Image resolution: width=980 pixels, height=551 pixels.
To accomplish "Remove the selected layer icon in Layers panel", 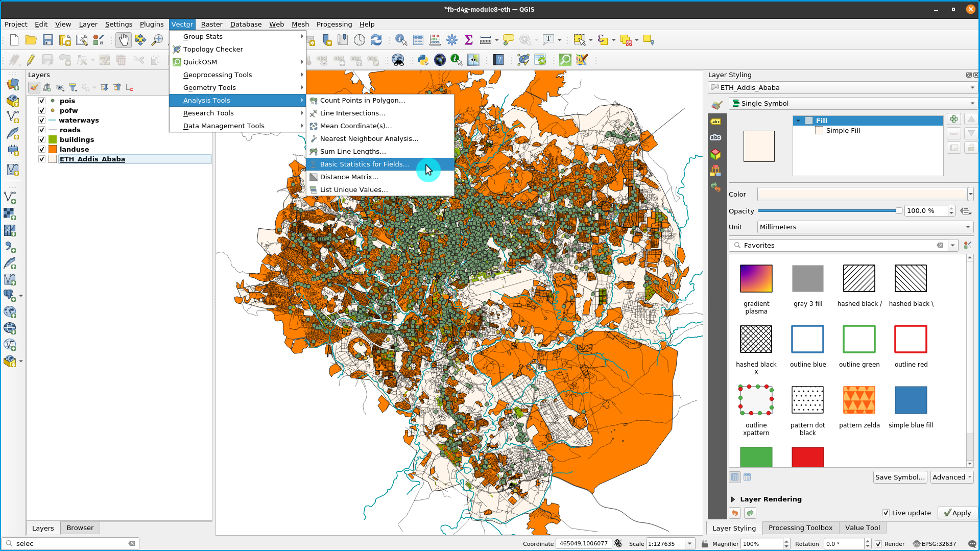I will (130, 87).
